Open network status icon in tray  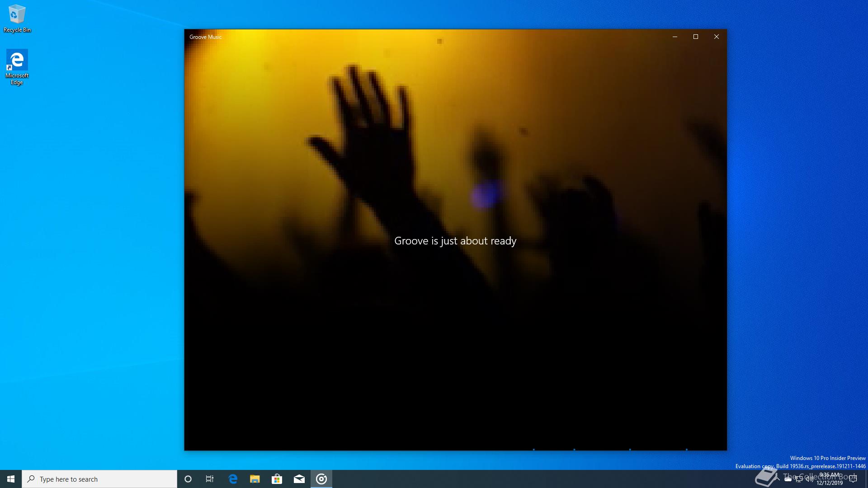799,479
